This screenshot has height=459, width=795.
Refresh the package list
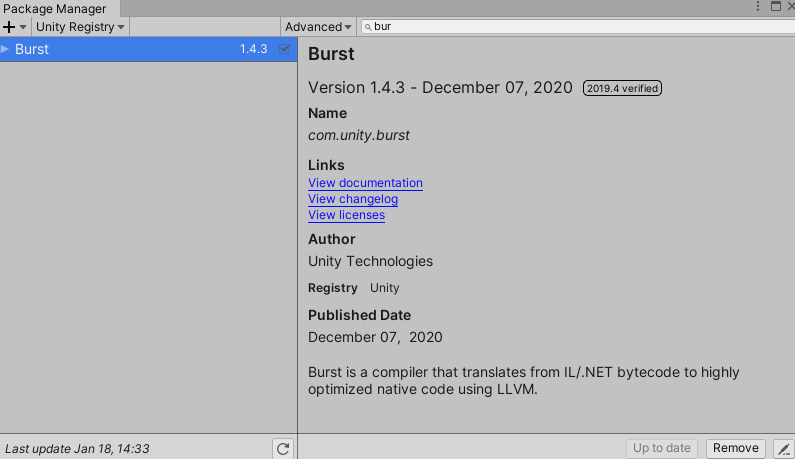(283, 448)
